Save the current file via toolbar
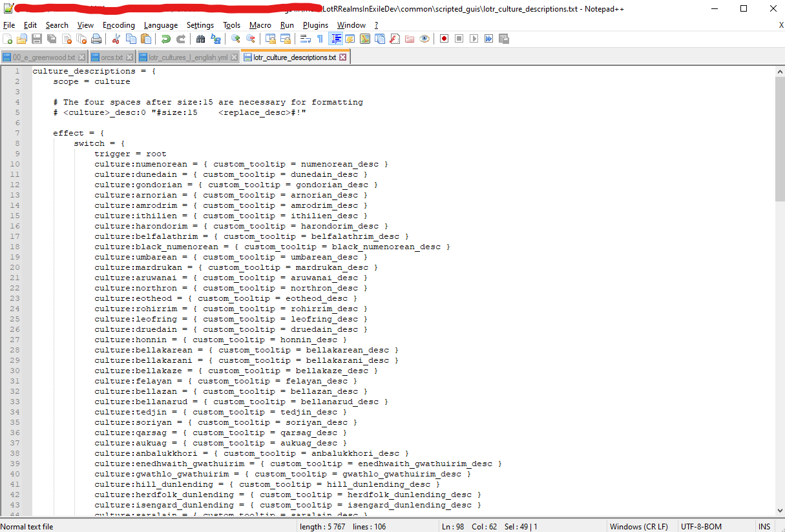The height and width of the screenshot is (532, 785). tap(37, 39)
